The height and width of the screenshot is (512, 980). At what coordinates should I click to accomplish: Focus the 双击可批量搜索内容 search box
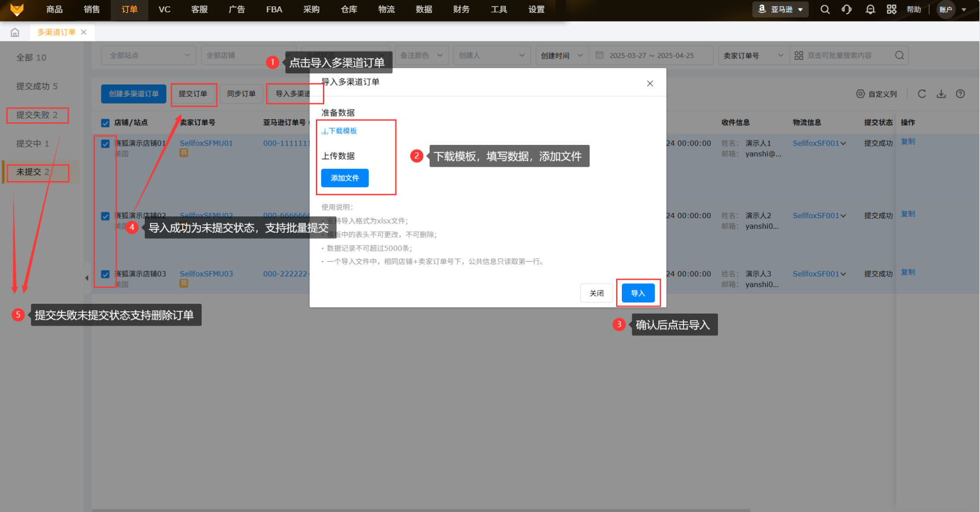839,55
